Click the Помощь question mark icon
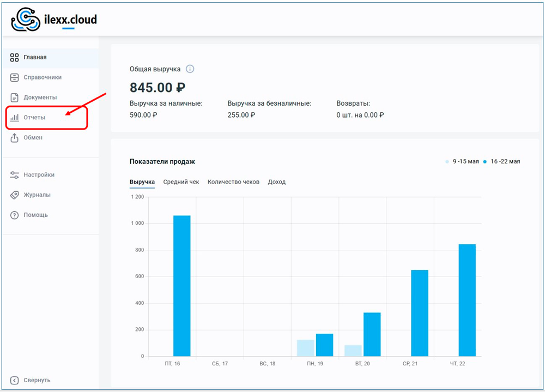Viewport: 545px width, 392px height. pyautogui.click(x=15, y=215)
